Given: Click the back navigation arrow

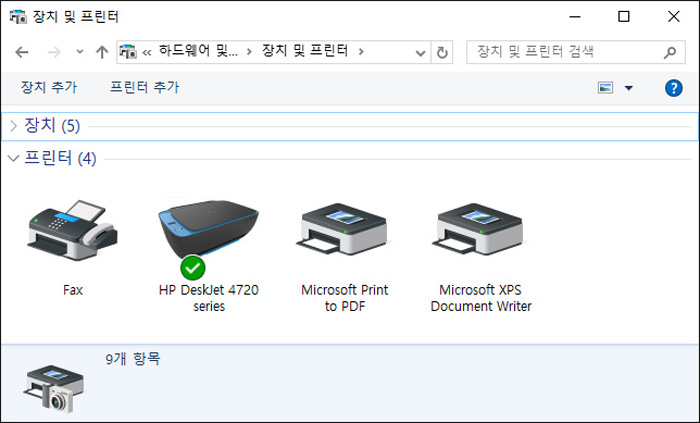Looking at the screenshot, I should tap(23, 51).
